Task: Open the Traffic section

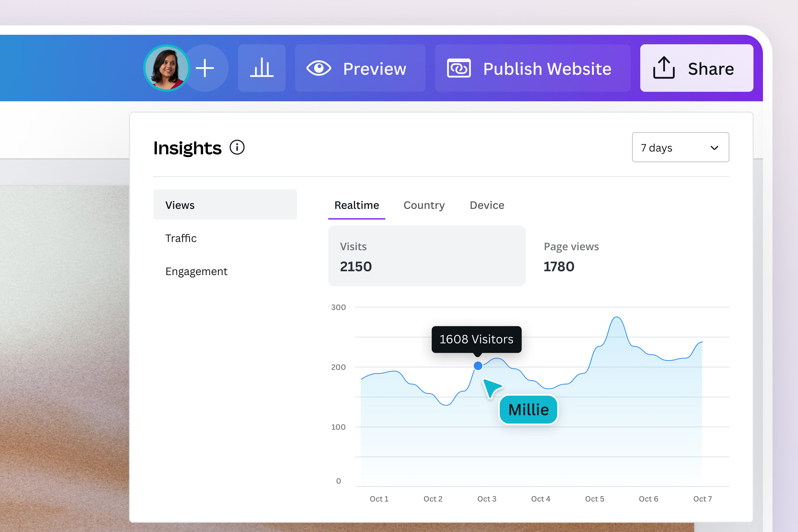Action: pos(181,238)
